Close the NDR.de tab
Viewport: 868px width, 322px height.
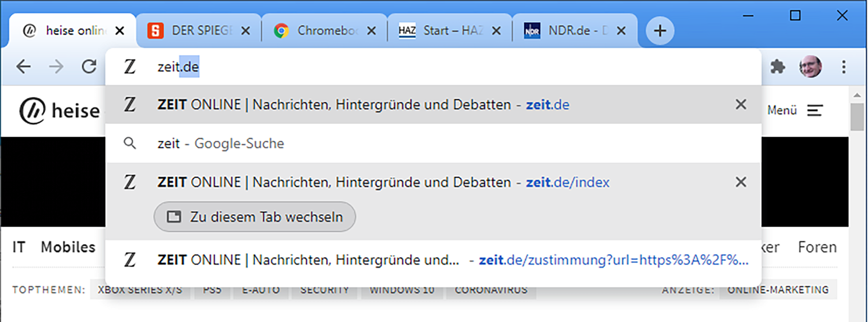pos(622,31)
